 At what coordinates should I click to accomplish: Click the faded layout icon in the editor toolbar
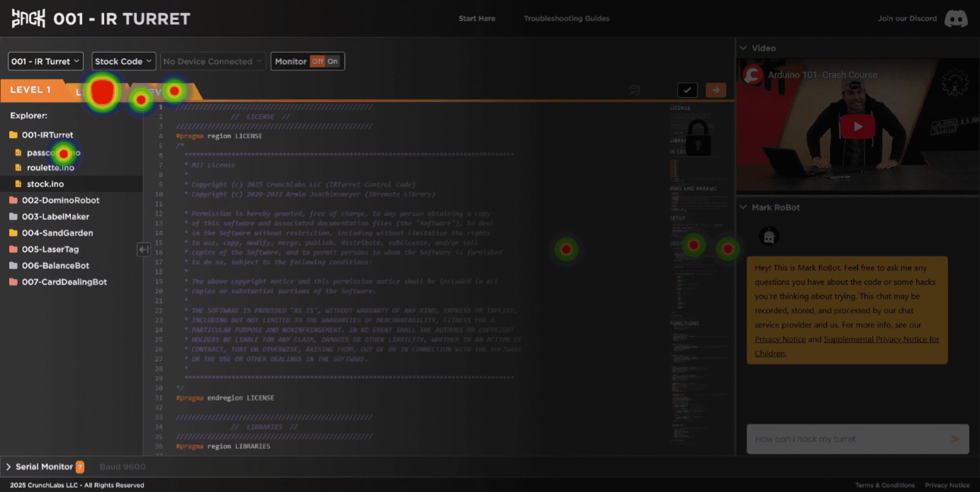pos(634,90)
